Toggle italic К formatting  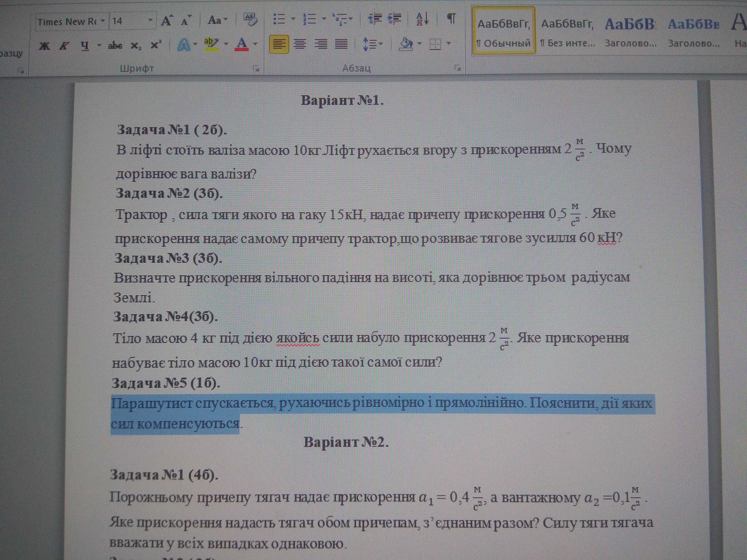pos(64,46)
